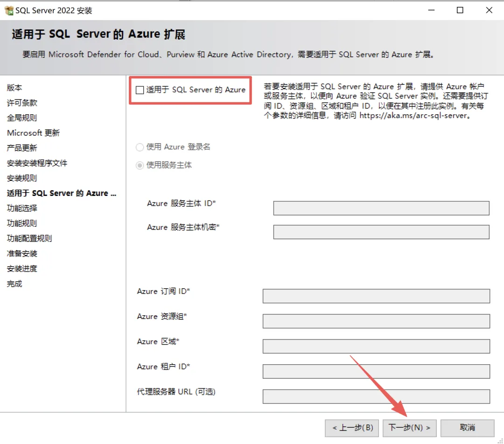Viewport: 504px width, 444px height.
Task: Select 版本 step in the sidebar
Action: pyautogui.click(x=14, y=88)
